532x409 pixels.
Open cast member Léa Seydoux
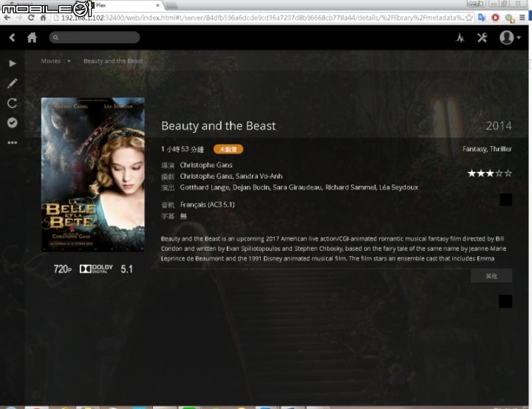tap(399, 188)
